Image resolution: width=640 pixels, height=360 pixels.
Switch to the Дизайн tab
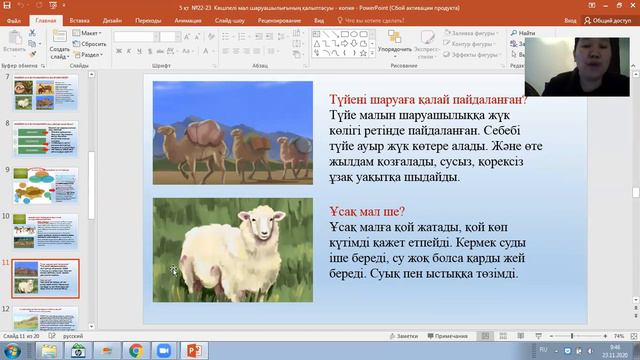(112, 20)
